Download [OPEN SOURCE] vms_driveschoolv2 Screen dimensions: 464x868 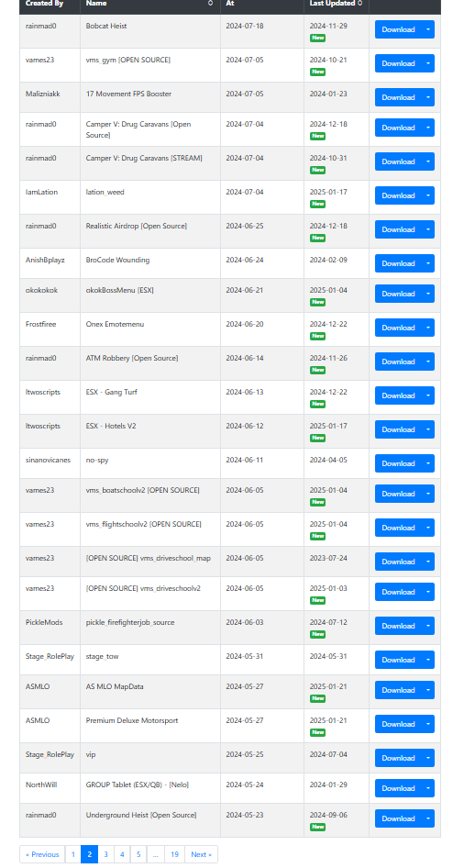click(x=398, y=592)
